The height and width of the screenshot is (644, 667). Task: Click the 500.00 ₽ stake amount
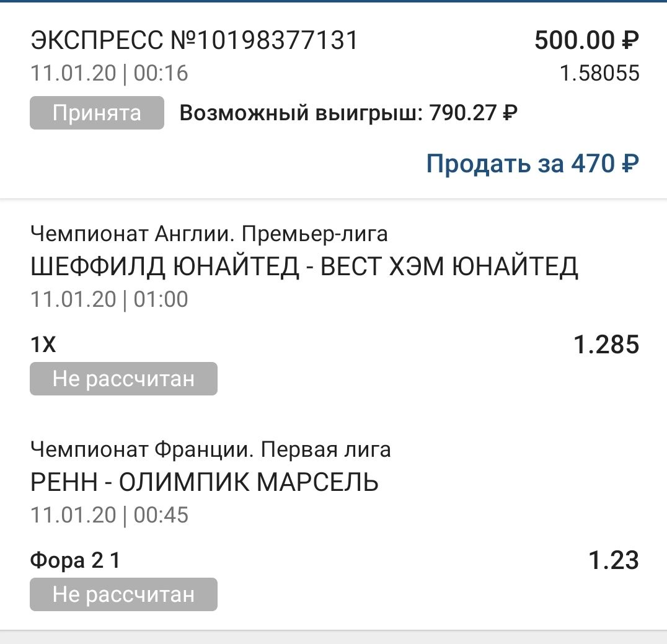point(586,41)
